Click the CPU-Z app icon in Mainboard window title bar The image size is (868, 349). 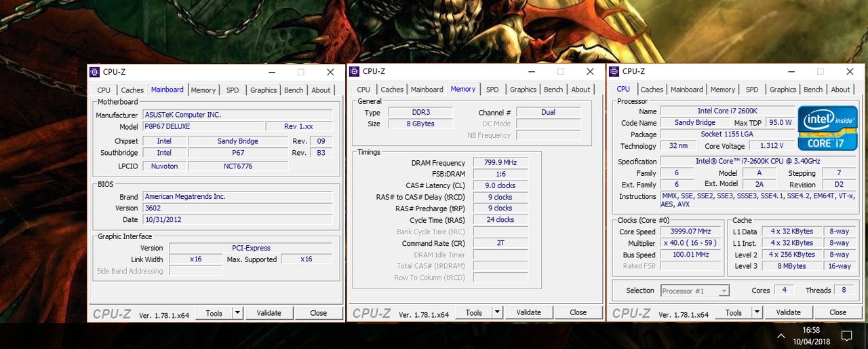coord(96,71)
